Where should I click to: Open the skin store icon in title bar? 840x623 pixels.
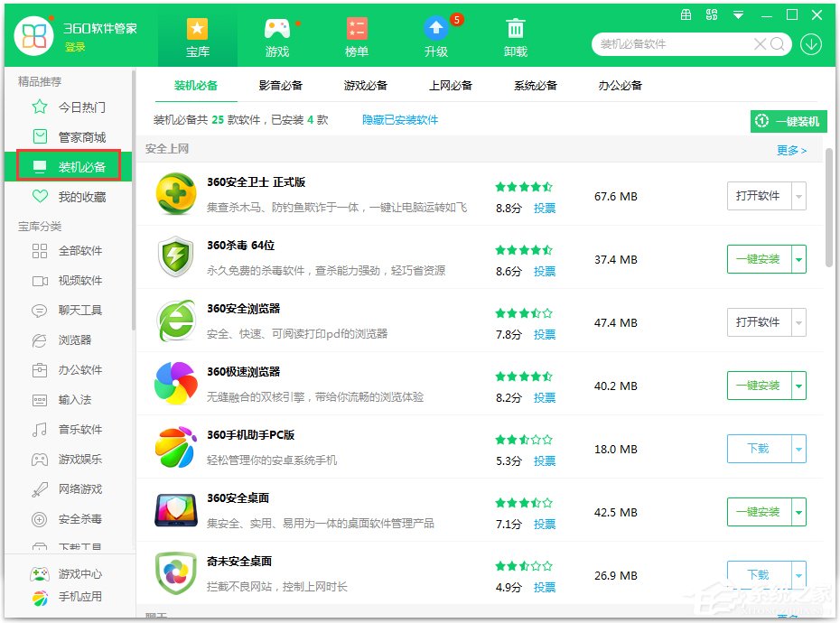[x=686, y=15]
